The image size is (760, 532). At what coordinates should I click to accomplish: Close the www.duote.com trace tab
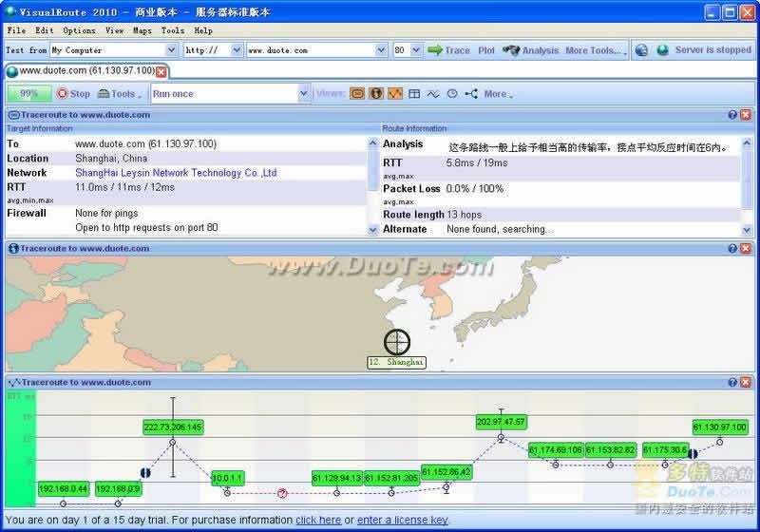coord(161,71)
